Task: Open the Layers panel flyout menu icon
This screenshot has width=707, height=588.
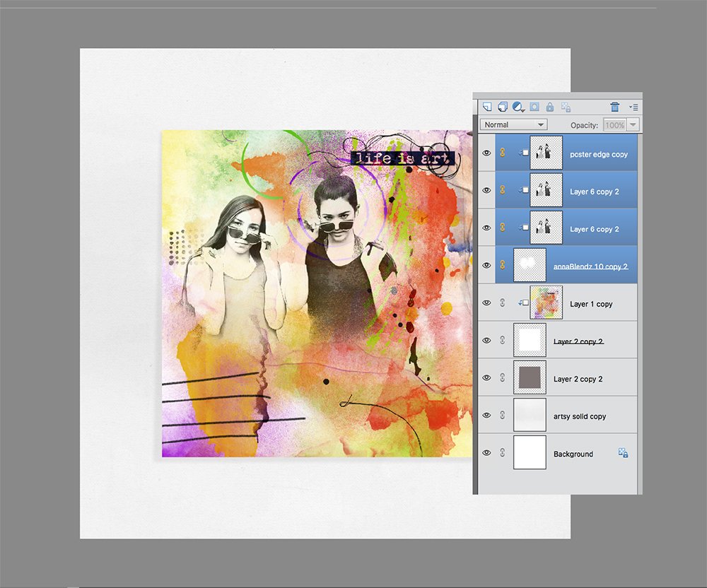Action: pos(633,107)
